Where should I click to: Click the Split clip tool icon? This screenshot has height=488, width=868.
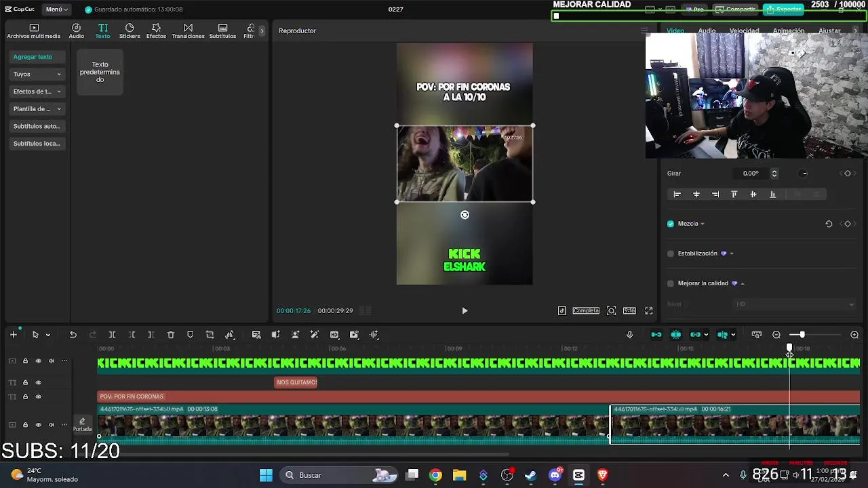pos(112,335)
